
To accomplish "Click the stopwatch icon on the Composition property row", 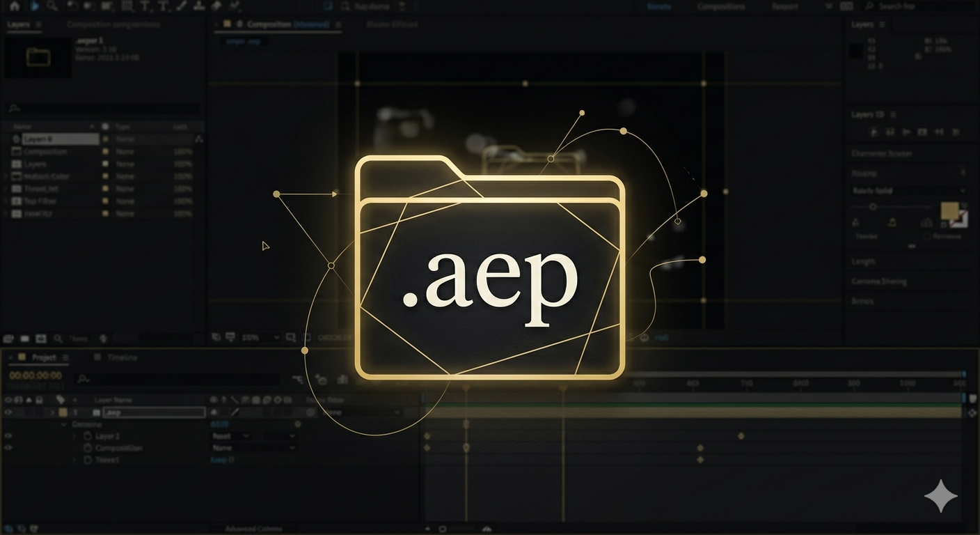I will pyautogui.click(x=88, y=448).
